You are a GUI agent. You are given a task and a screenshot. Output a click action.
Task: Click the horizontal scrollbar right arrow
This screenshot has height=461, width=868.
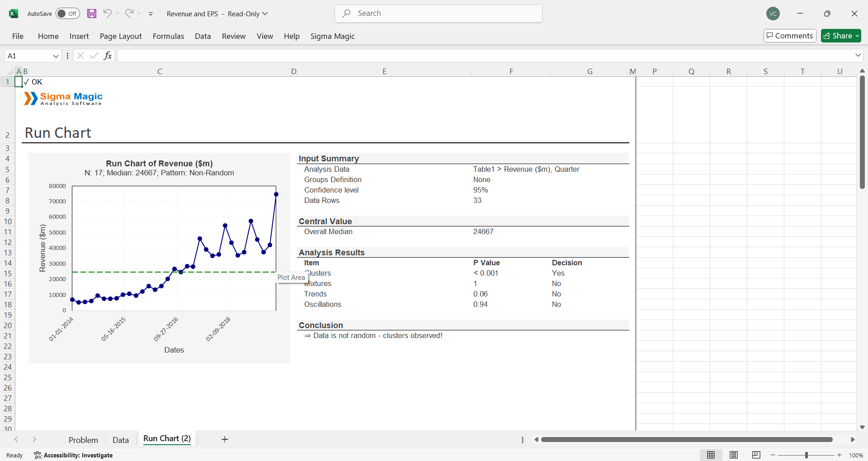(853, 439)
